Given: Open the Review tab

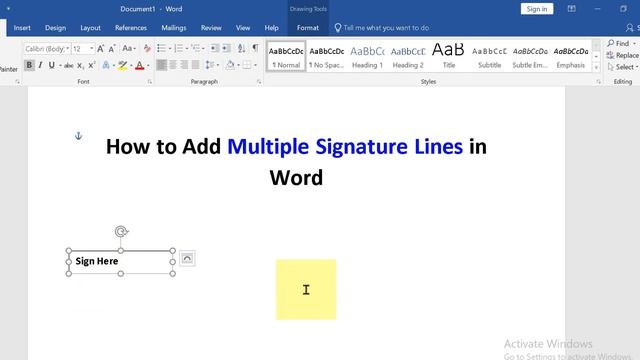Looking at the screenshot, I should (211, 28).
